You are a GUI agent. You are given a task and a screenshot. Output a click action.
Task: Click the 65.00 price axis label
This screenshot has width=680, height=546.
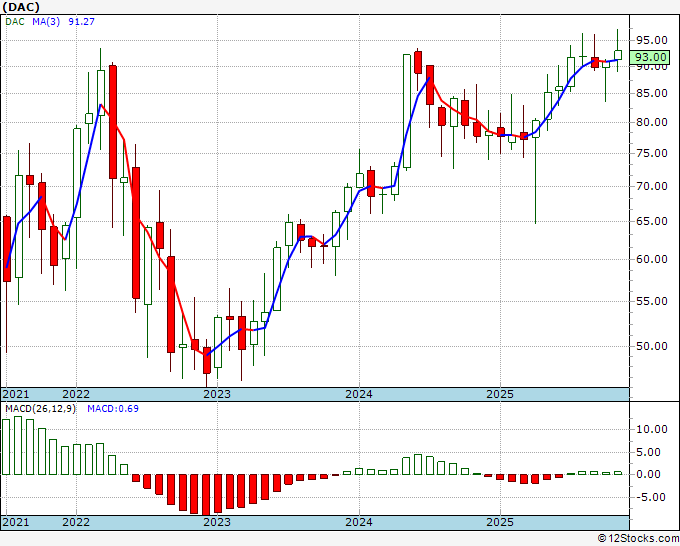pos(651,221)
